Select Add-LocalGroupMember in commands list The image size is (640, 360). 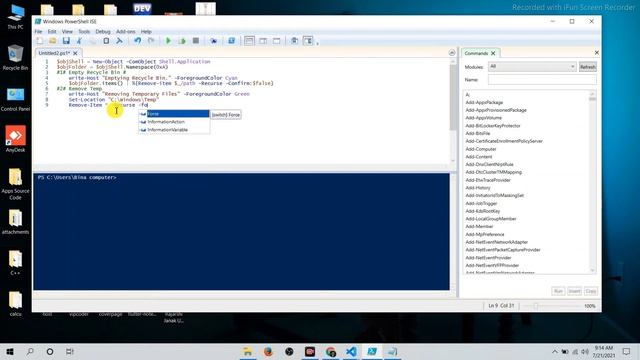[491, 219]
